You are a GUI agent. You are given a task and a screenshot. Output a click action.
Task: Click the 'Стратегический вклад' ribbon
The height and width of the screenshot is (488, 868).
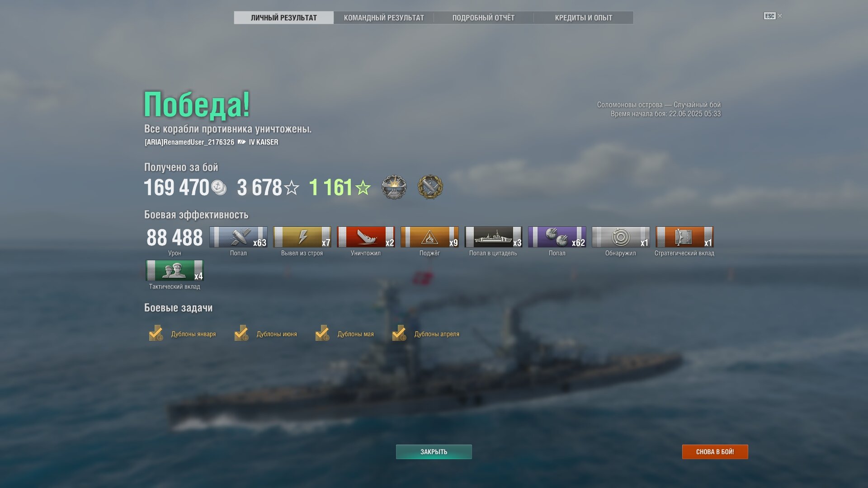pyautogui.click(x=684, y=237)
